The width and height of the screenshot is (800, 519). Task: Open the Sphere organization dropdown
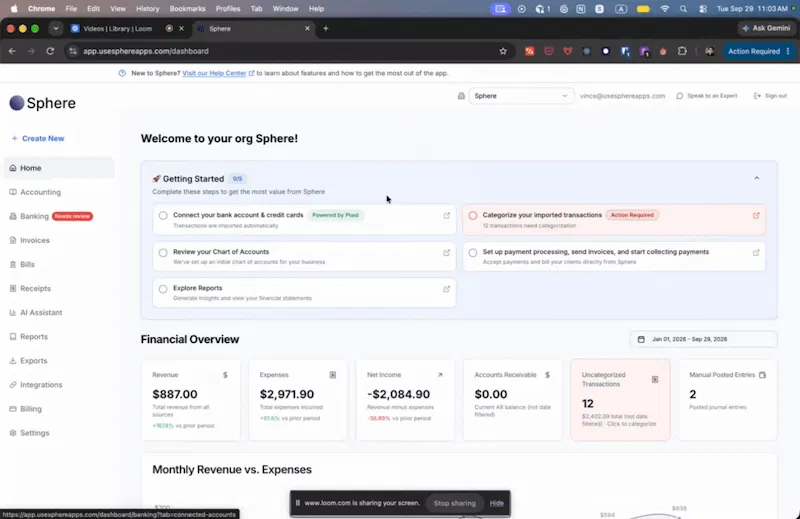pos(520,96)
